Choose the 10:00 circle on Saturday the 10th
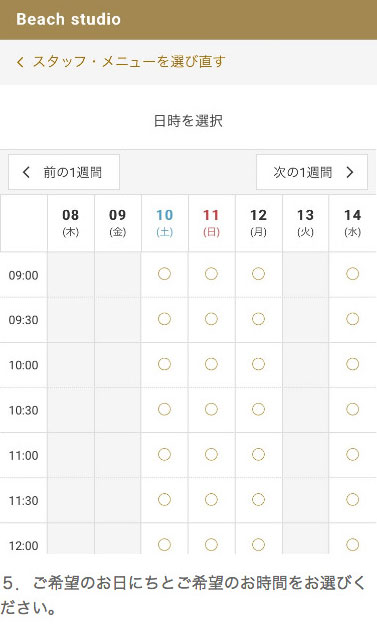Image resolution: width=377 pixels, height=643 pixels. click(x=164, y=364)
